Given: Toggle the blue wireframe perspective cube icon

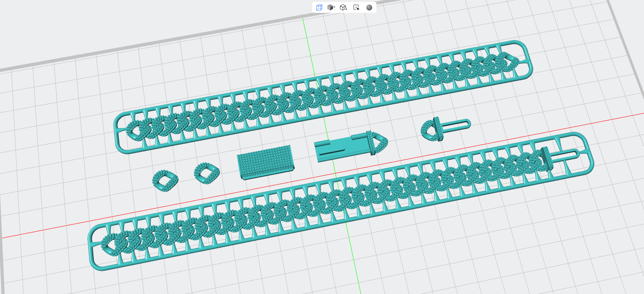Looking at the screenshot, I should 319,8.
